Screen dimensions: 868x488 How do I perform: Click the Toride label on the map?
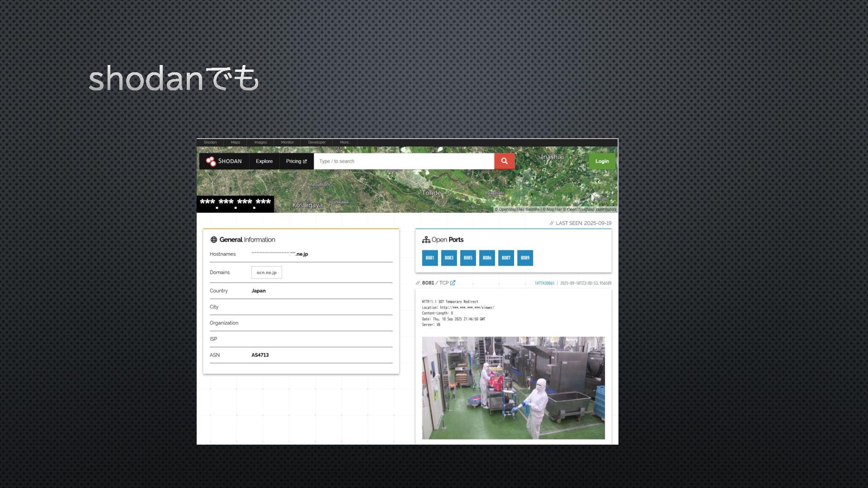pyautogui.click(x=431, y=193)
